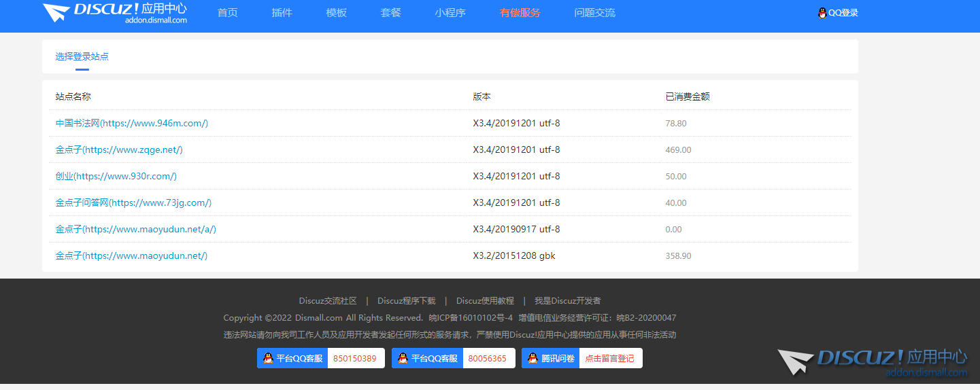Click the Discuz! 应用中心 logo
The image size is (980, 390).
pyautogui.click(x=114, y=12)
